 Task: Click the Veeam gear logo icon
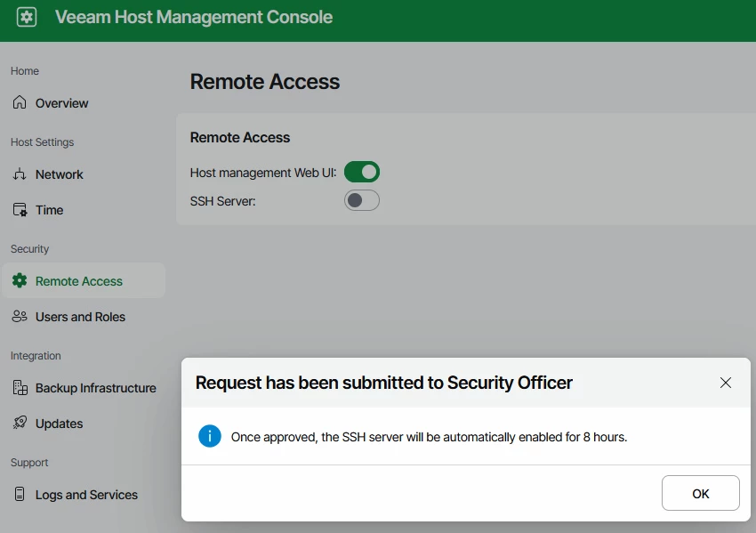tap(27, 17)
